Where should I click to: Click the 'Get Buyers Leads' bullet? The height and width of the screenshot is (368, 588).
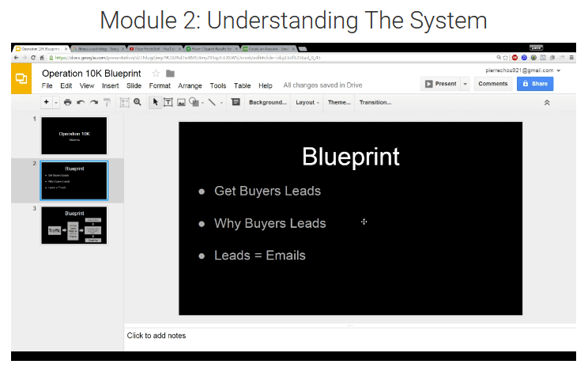267,191
